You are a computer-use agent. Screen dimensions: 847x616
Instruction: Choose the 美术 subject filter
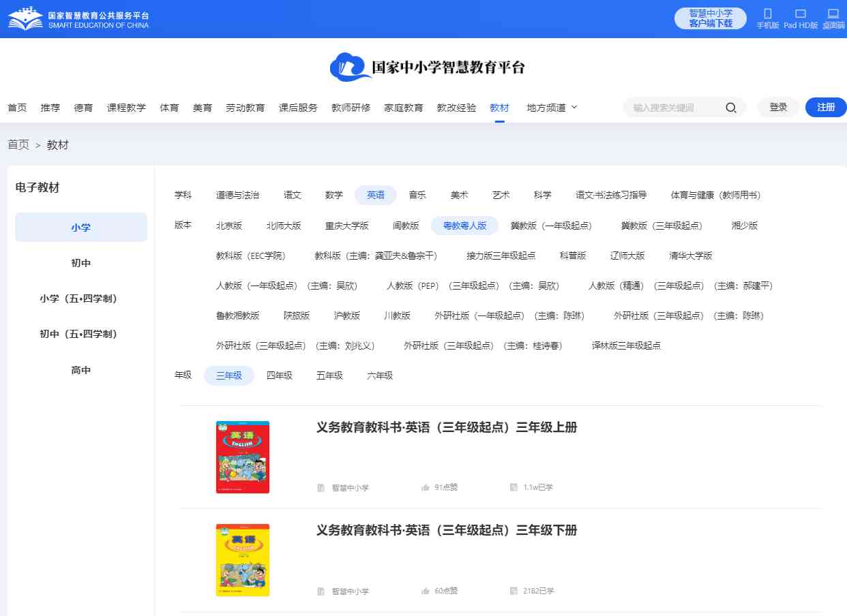[459, 195]
